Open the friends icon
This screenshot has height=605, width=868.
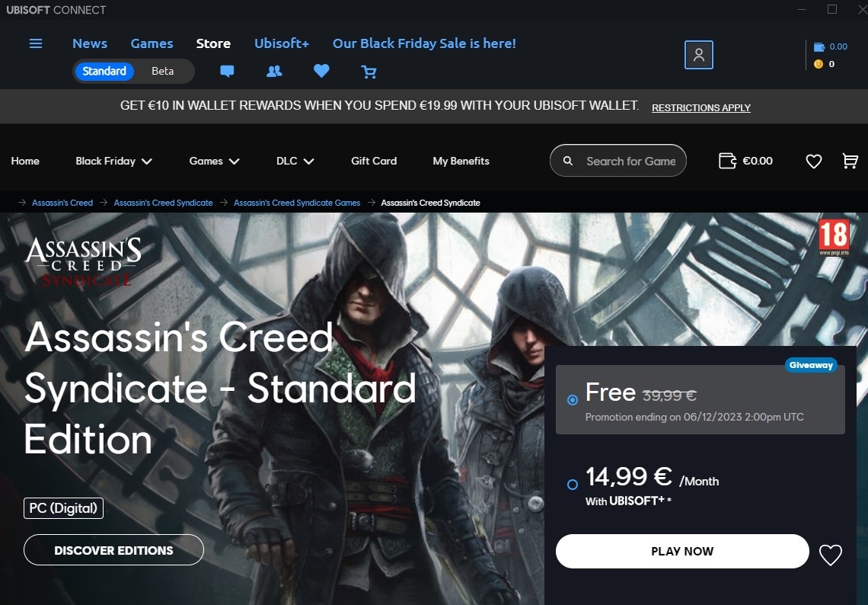tap(274, 71)
